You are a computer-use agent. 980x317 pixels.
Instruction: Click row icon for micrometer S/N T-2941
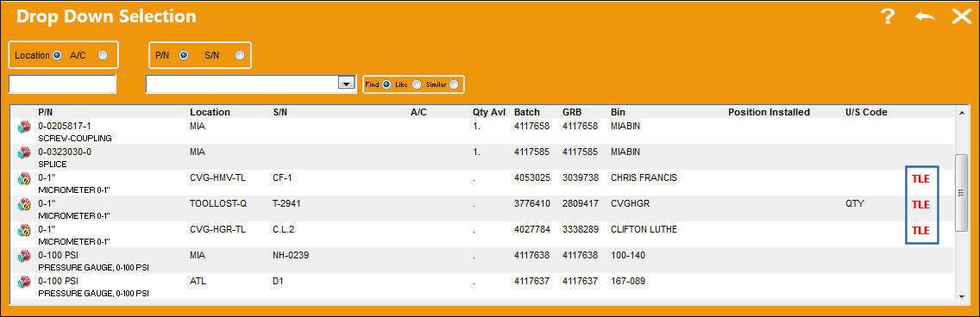pyautogui.click(x=24, y=205)
